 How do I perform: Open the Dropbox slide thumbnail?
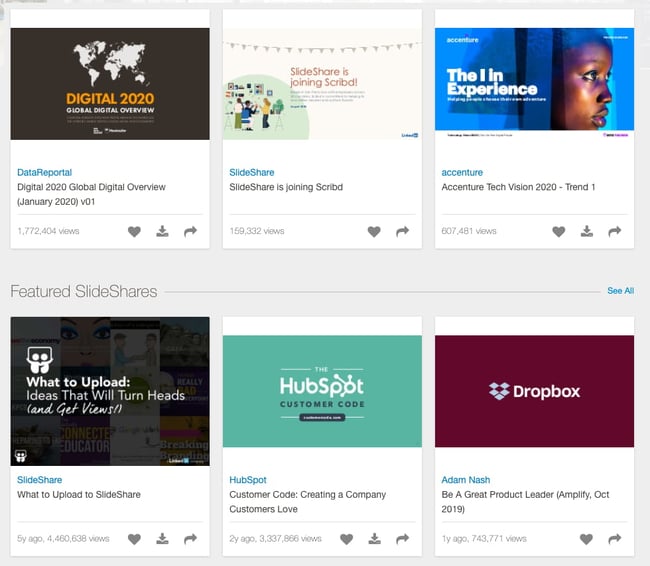click(x=534, y=391)
